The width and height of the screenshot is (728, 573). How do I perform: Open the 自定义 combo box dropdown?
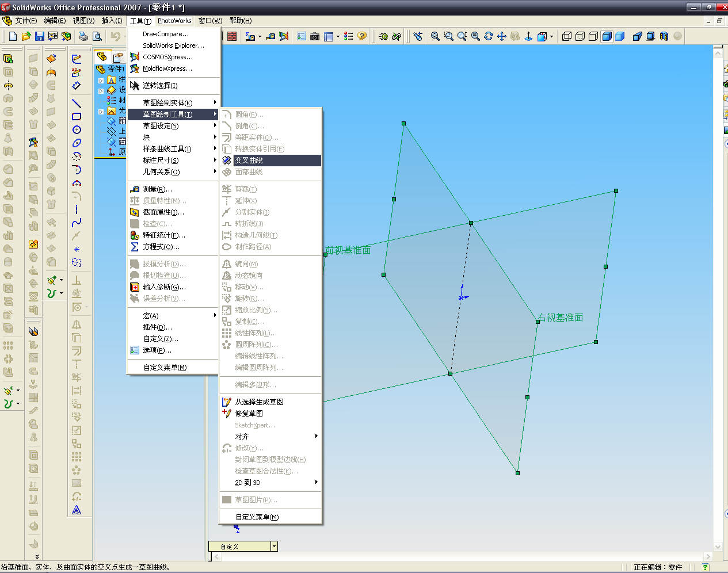[274, 547]
